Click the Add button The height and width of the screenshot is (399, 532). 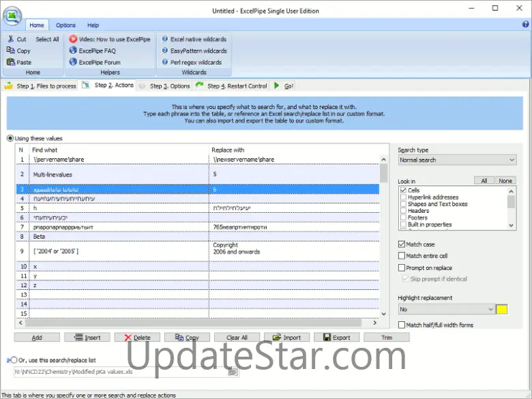[x=37, y=337]
